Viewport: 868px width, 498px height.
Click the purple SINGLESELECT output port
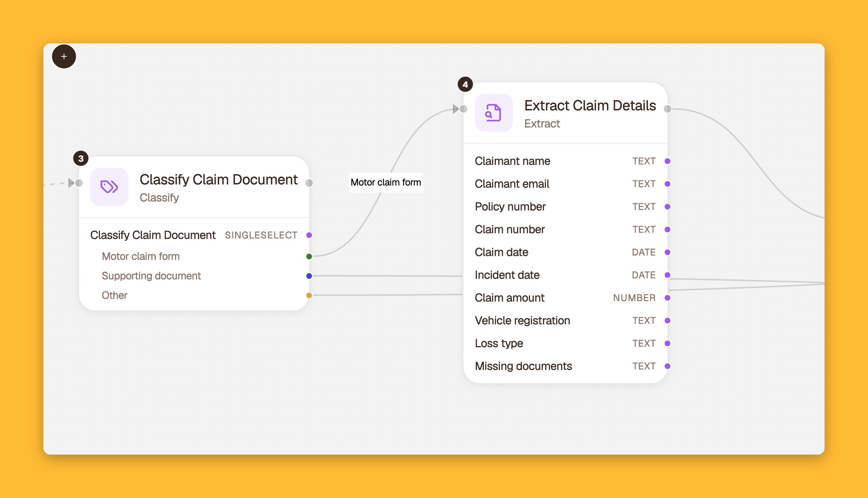pos(309,235)
